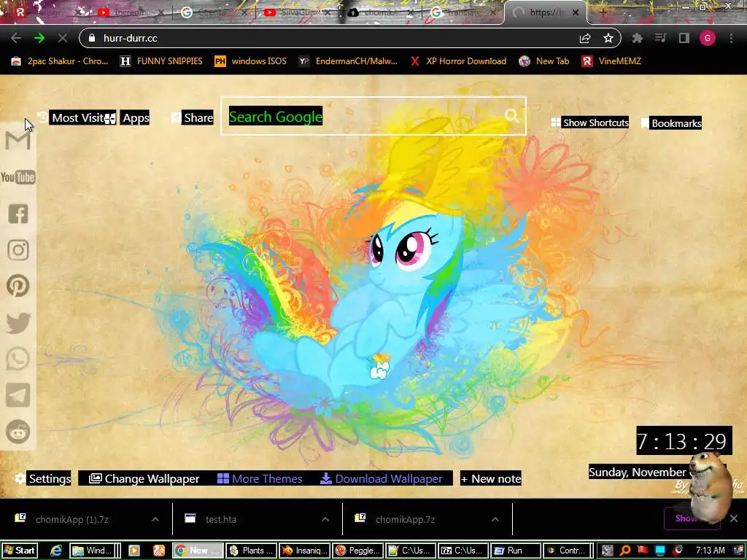The width and height of the screenshot is (747, 560).
Task: Stop loading the page with the X button
Action: (63, 38)
